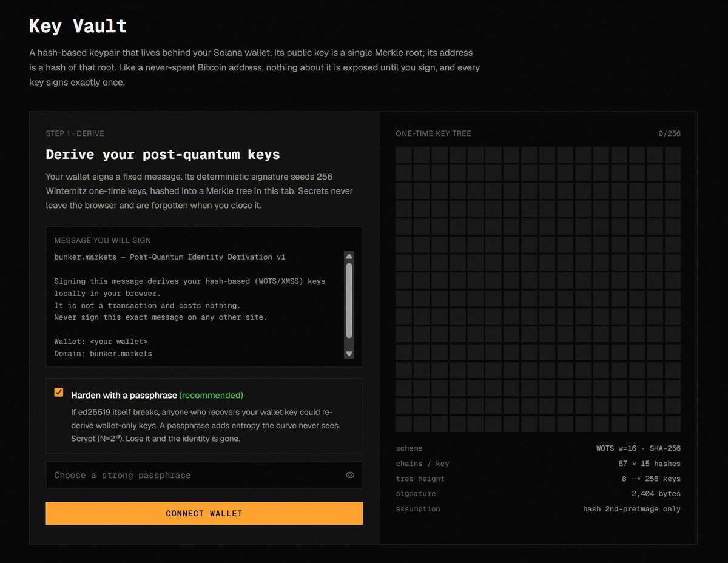728x563 pixels.
Task: Click the '(recommended)' green label
Action: point(211,395)
